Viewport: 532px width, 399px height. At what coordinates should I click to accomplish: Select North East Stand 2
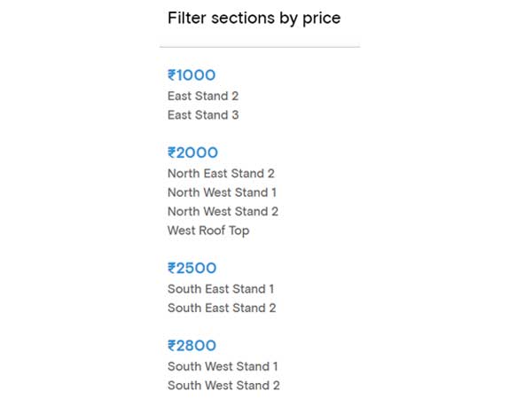(x=221, y=174)
